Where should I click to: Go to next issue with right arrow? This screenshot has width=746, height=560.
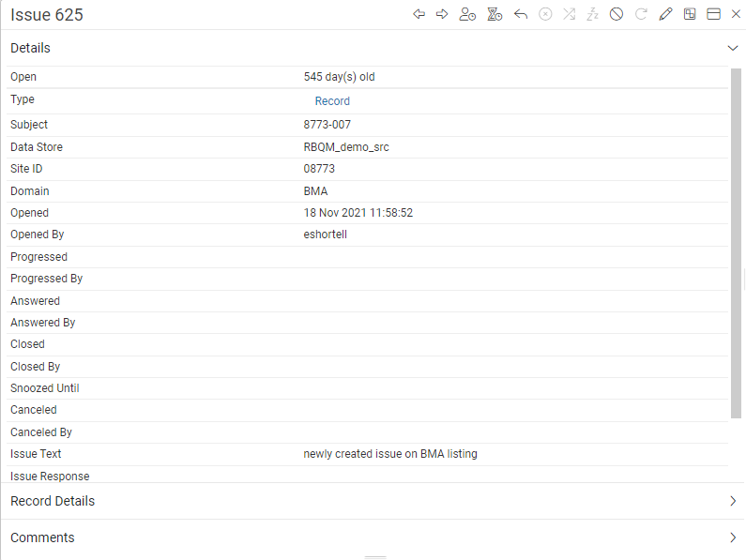(x=442, y=14)
